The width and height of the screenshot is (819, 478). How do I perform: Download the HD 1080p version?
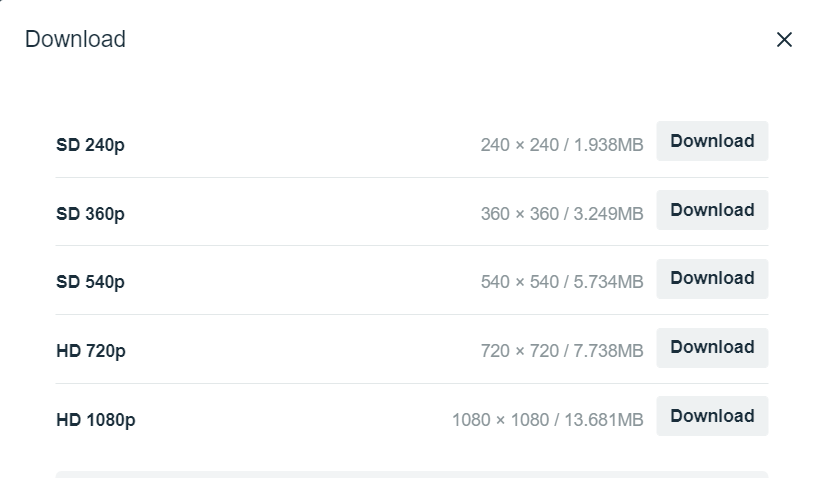pyautogui.click(x=712, y=416)
